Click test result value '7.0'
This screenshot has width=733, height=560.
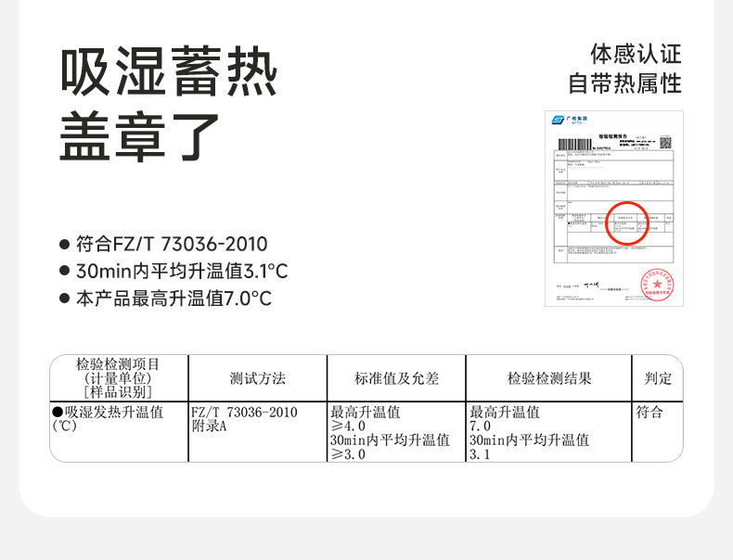[480, 426]
